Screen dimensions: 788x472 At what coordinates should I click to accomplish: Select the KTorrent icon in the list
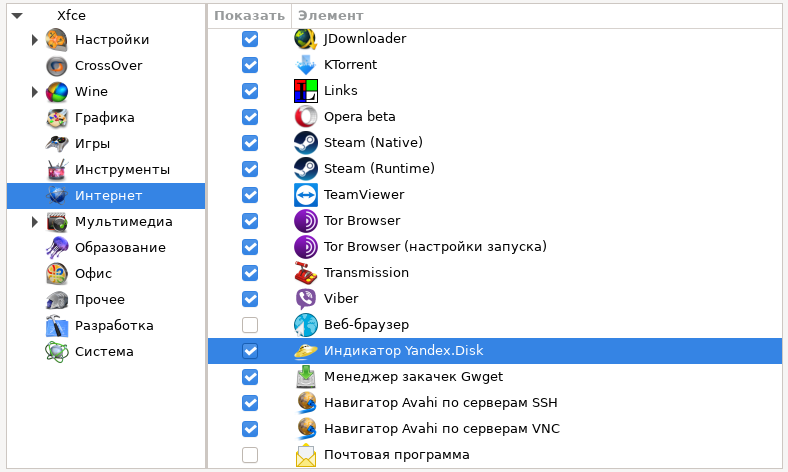click(305, 65)
